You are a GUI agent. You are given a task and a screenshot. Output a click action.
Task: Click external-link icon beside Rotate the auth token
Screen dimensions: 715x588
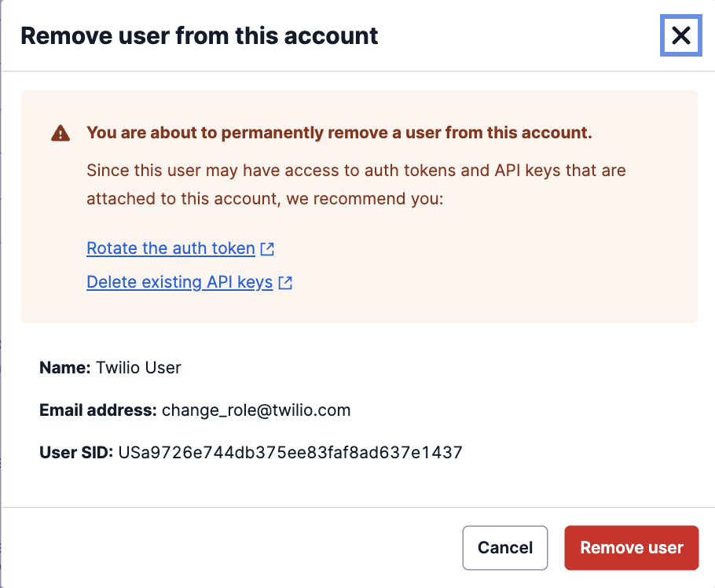click(267, 249)
